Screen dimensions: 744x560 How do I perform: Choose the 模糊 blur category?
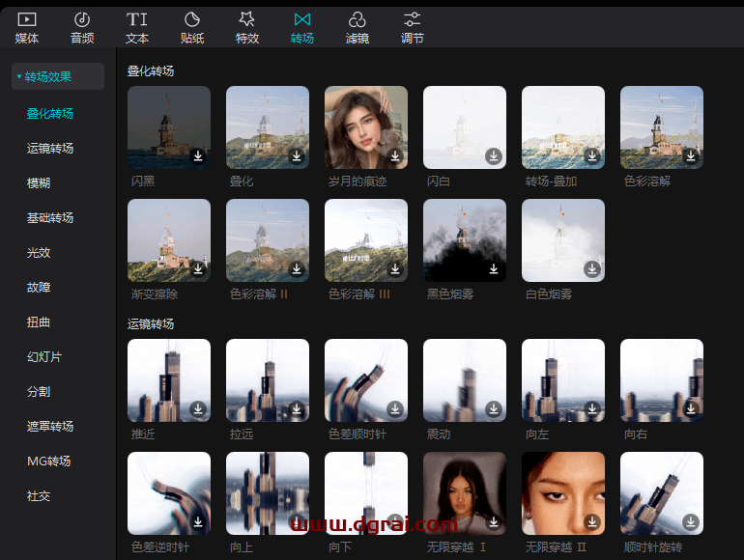click(39, 183)
